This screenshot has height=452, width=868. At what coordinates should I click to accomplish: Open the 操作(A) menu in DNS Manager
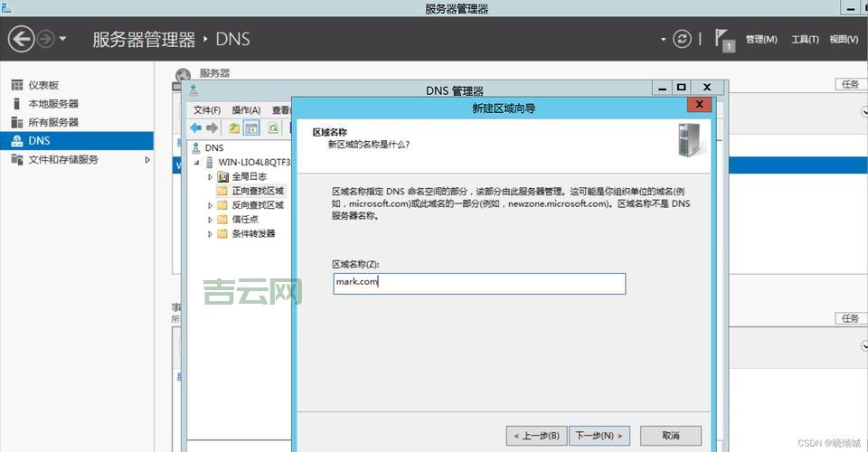tap(246, 109)
